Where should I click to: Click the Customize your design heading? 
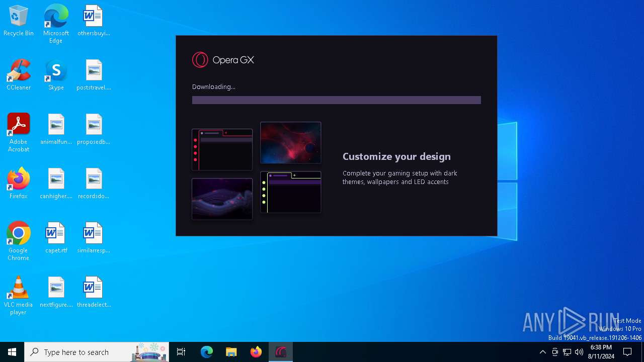(396, 156)
